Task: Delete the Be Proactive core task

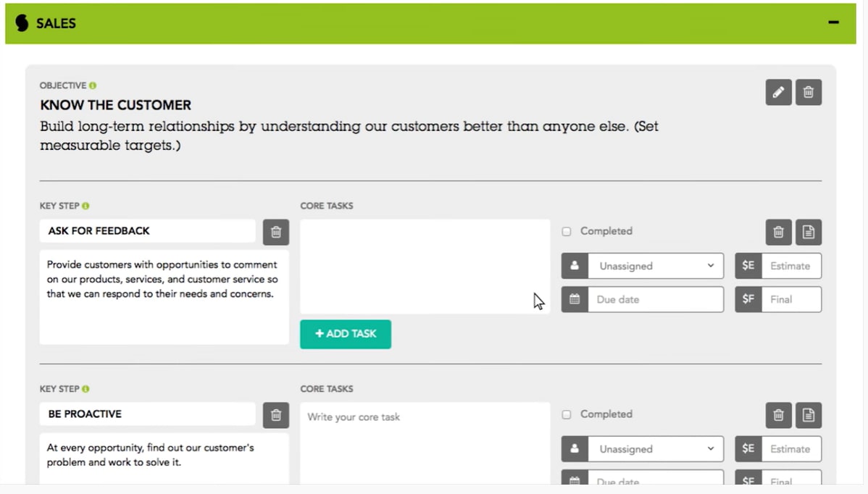Action: [778, 415]
